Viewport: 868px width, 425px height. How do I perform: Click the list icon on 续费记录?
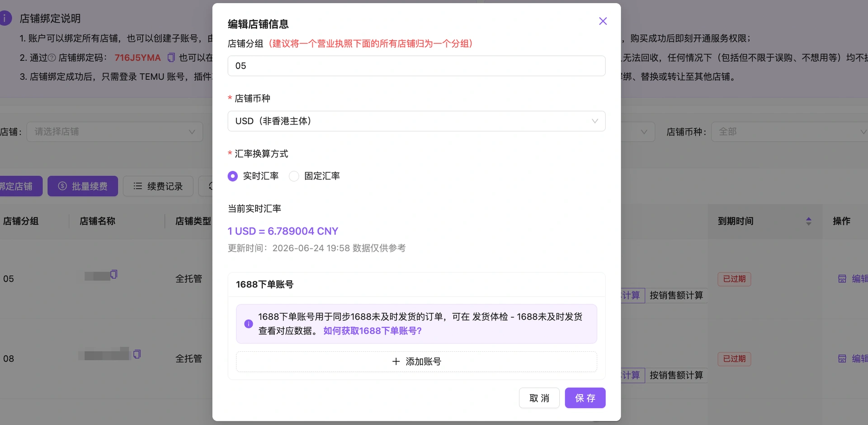pos(138,186)
